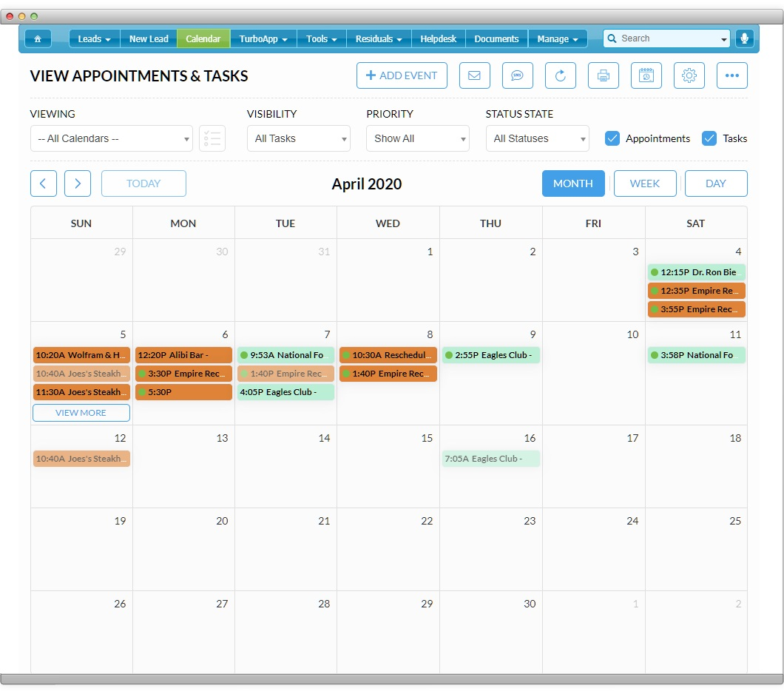Open the All Statuses dropdown
784x691 pixels.
[537, 138]
